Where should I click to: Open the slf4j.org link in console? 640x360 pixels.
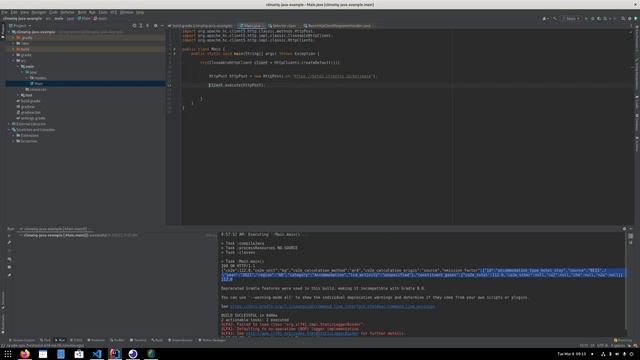point(302,333)
